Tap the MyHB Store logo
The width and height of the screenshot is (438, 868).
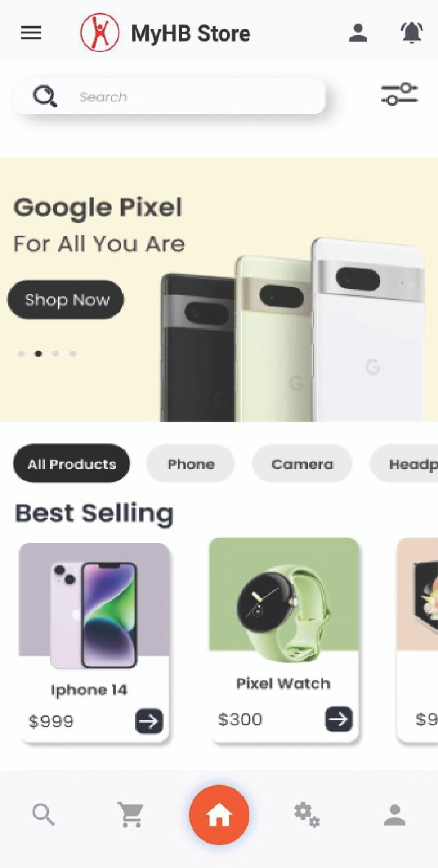[99, 32]
